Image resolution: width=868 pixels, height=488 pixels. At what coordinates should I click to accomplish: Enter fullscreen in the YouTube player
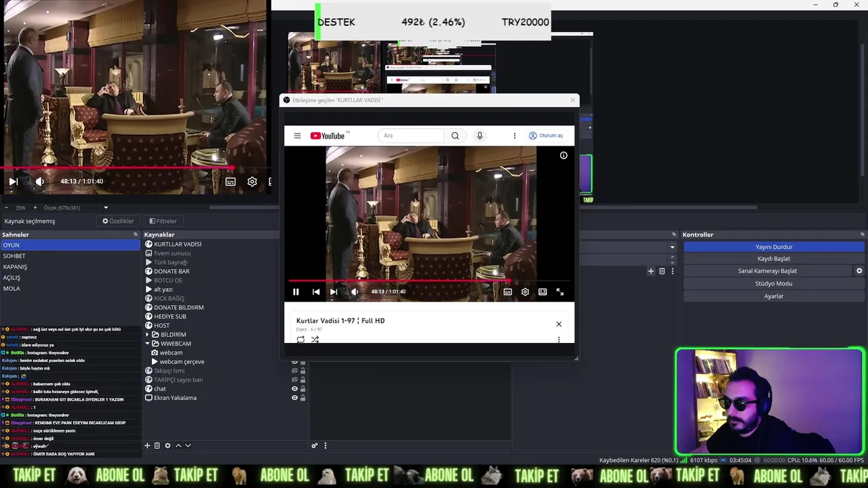(560, 291)
